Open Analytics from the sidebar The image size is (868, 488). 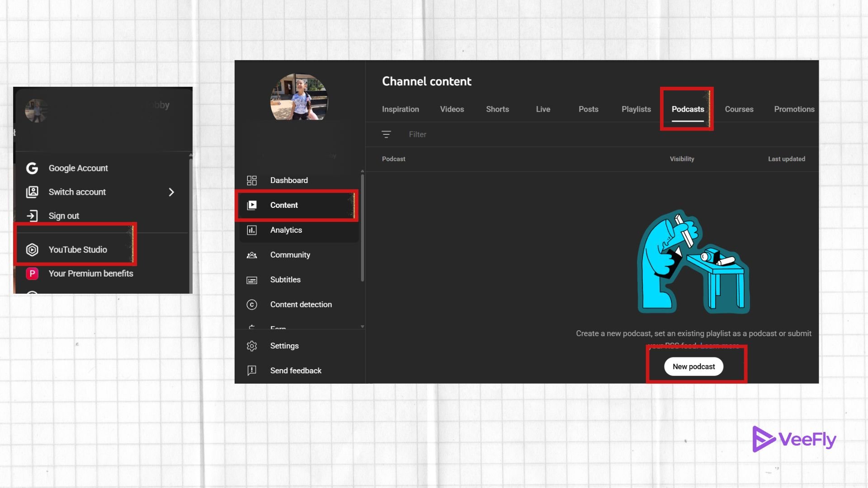coord(286,230)
